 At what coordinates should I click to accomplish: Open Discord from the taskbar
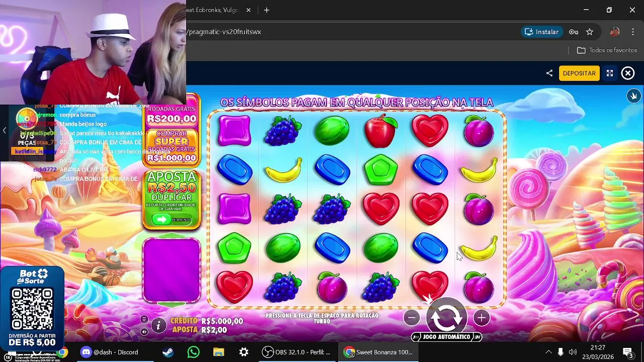pos(109,352)
